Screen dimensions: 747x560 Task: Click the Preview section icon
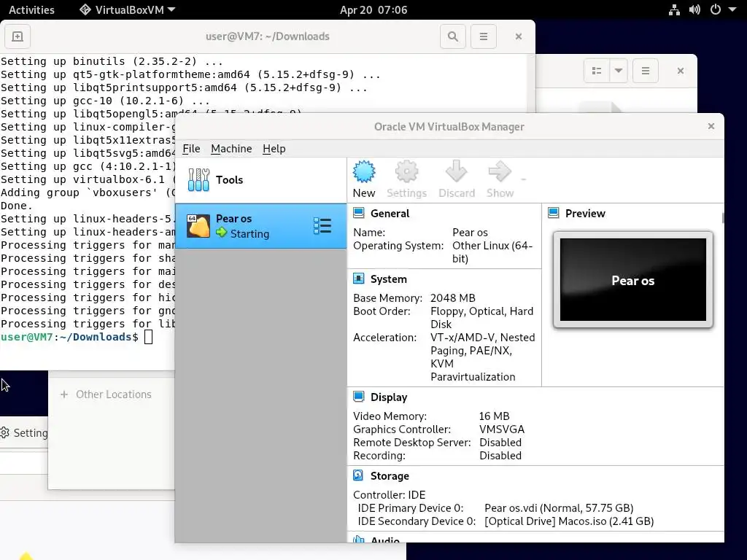[554, 213]
